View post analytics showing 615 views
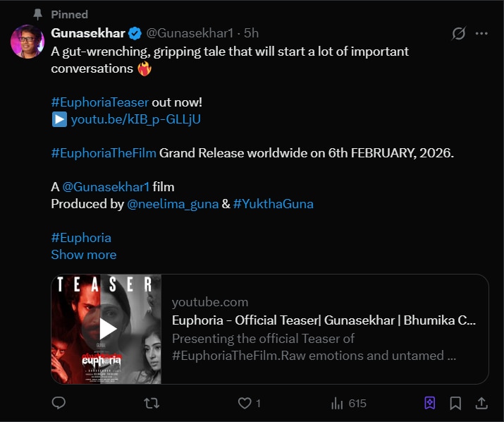 point(349,403)
